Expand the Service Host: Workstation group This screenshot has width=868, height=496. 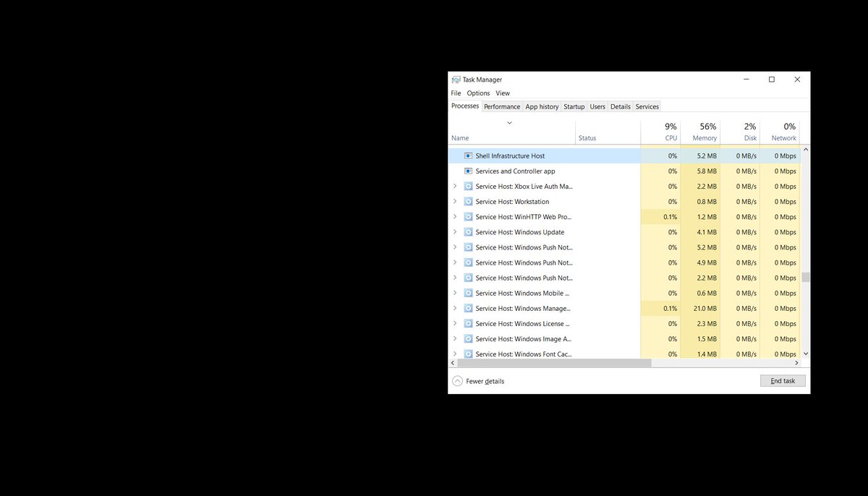(455, 202)
